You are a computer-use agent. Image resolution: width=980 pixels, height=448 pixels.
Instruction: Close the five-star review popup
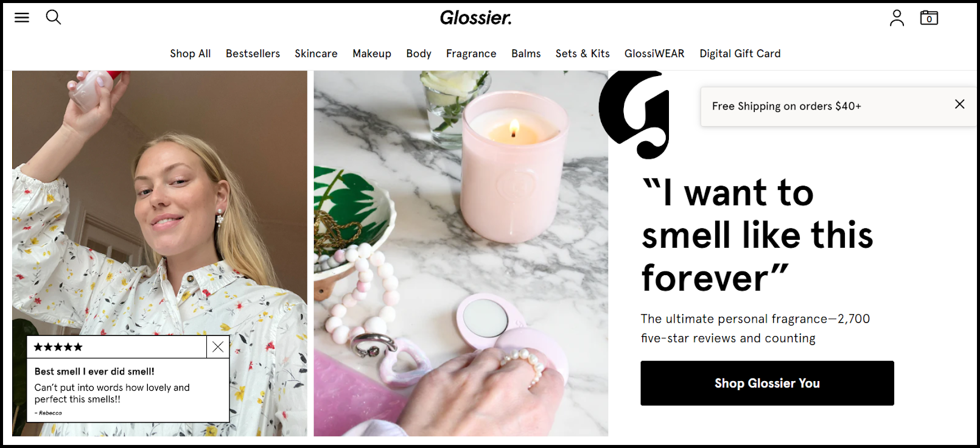pyautogui.click(x=218, y=347)
